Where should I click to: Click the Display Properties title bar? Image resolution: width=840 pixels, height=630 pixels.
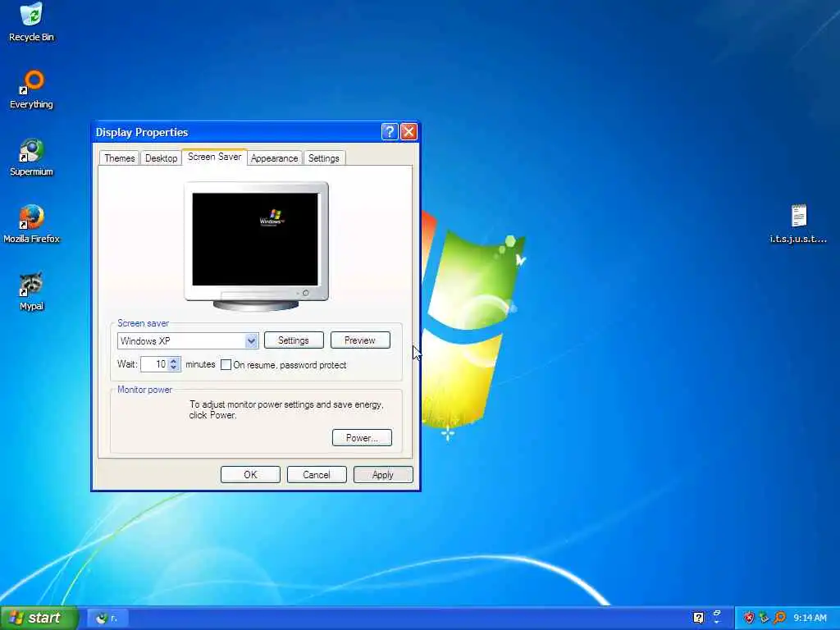[235, 132]
